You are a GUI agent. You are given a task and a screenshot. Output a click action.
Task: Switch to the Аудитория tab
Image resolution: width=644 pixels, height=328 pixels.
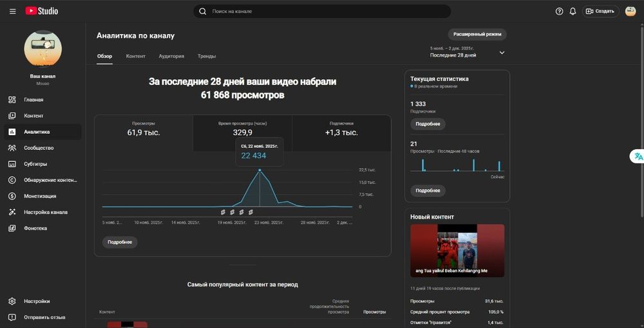click(171, 56)
